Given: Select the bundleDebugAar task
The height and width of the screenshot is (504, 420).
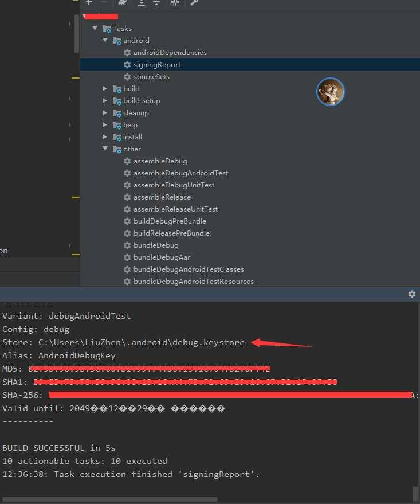Looking at the screenshot, I should [162, 257].
